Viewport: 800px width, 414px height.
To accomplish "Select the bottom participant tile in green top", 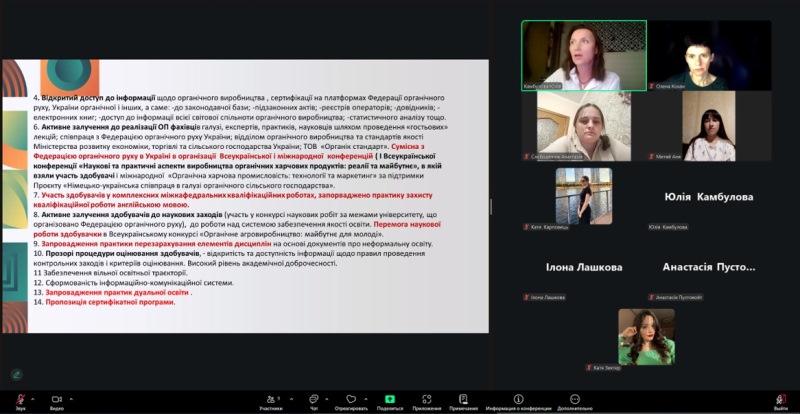I will (x=646, y=337).
